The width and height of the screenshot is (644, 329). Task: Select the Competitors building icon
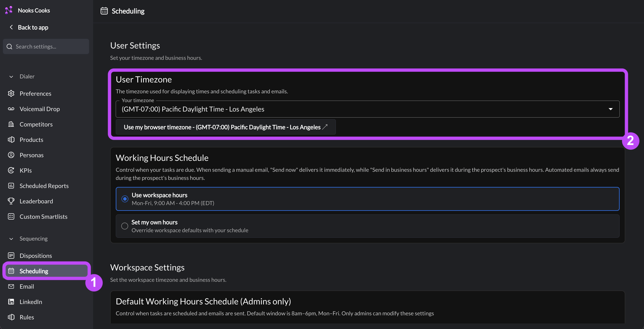[x=11, y=124]
